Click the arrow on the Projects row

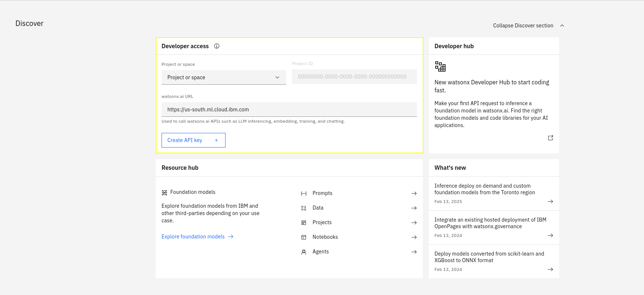[414, 223]
